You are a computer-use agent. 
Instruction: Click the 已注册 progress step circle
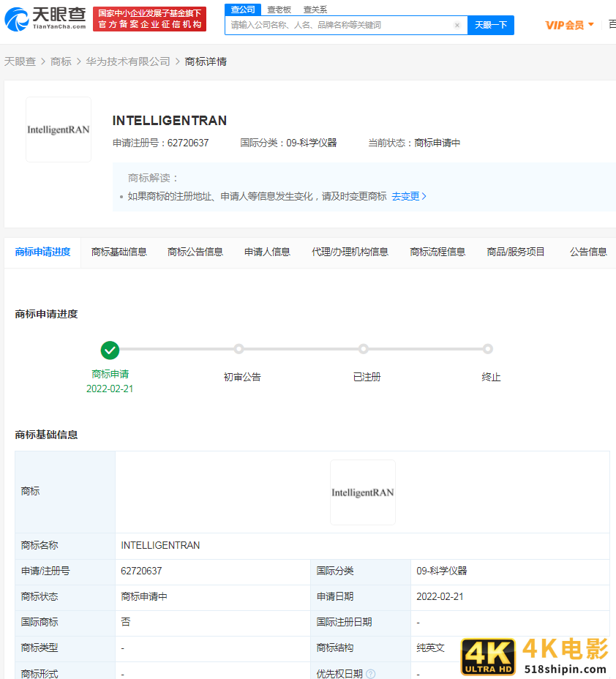(364, 348)
